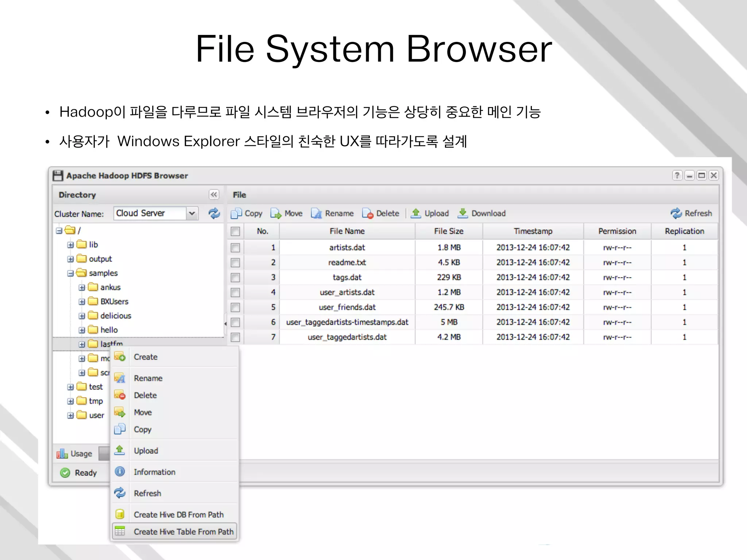Sort by File Size column header
Screen dimensions: 747x560
(x=449, y=231)
